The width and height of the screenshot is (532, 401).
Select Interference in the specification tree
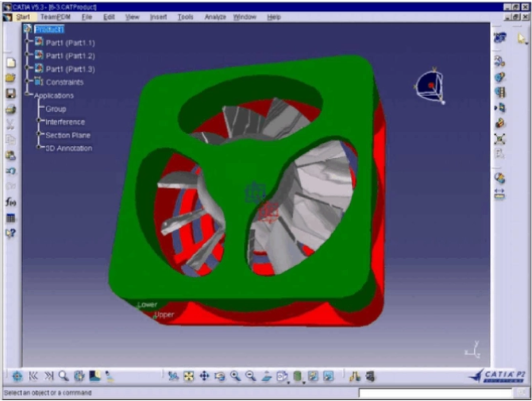click(x=65, y=121)
